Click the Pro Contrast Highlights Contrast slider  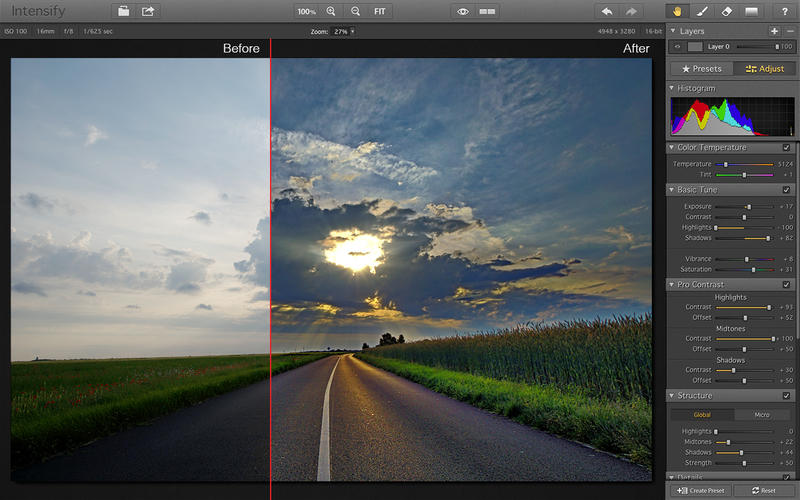click(744, 307)
